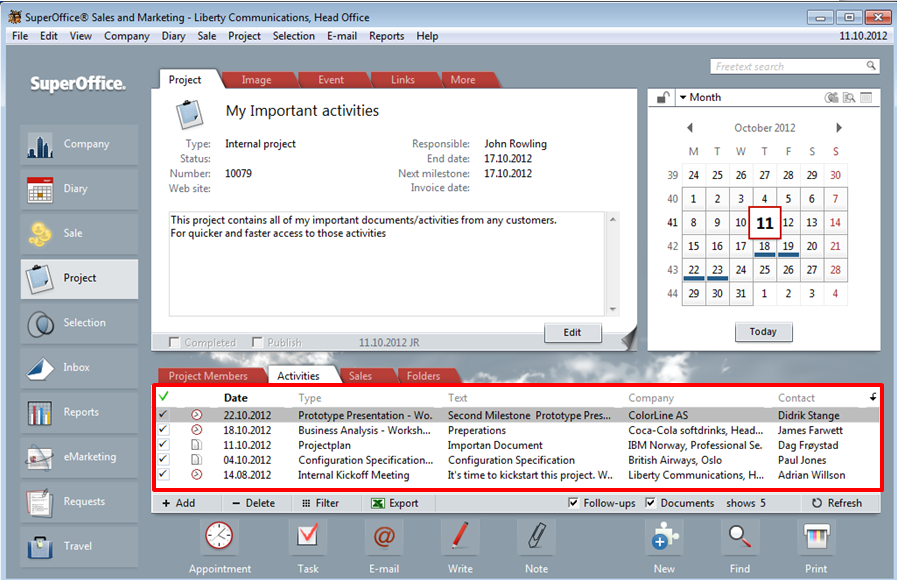Open the Selection menu

tap(293, 36)
